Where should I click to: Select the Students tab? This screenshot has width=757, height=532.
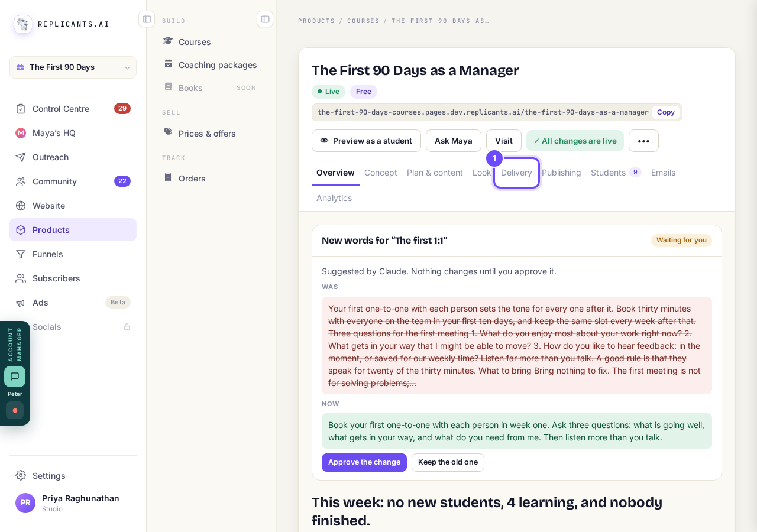[x=616, y=173]
